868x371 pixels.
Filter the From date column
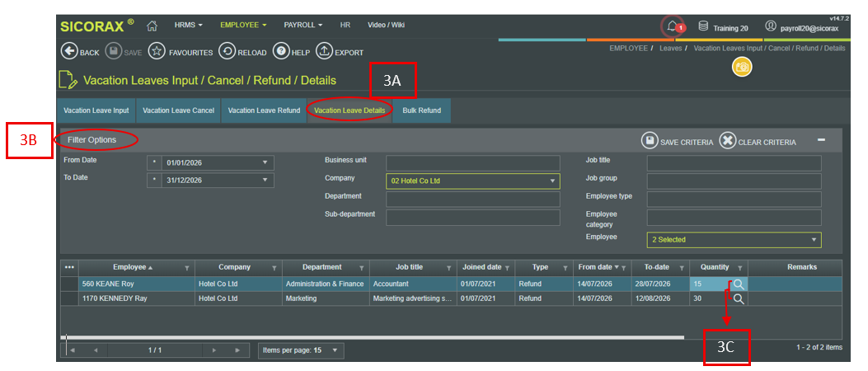623,268
